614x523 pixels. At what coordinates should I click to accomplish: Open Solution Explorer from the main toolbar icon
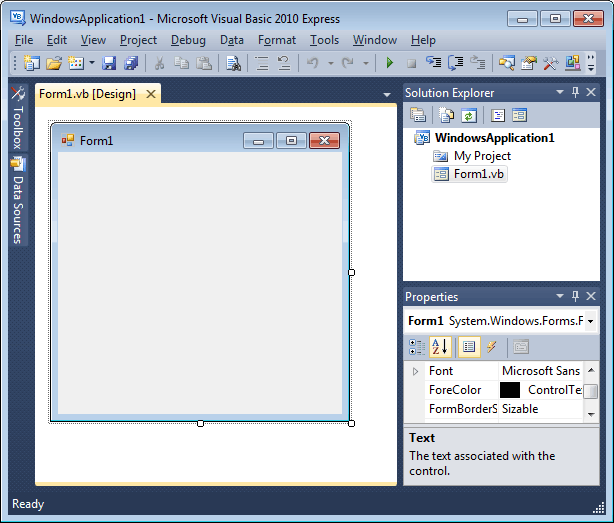tap(506, 63)
